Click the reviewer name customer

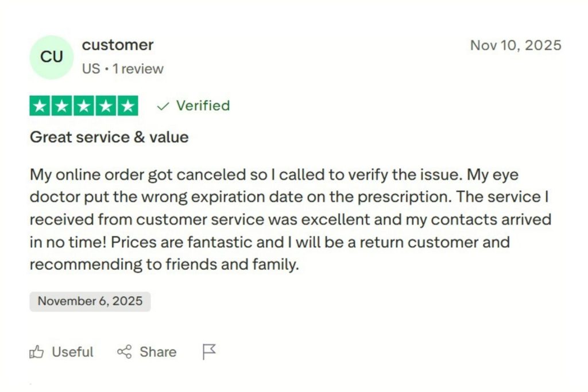[x=118, y=45]
